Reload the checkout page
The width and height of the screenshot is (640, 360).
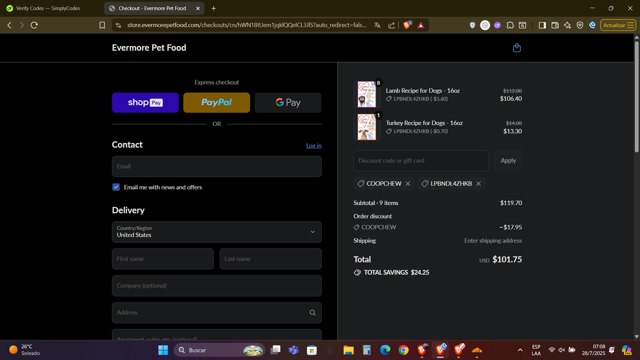34,25
